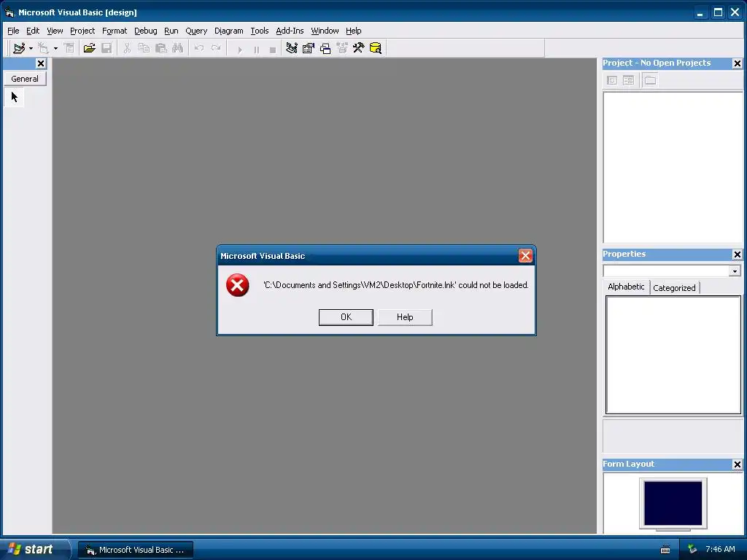Close the error dialog with red X
The image size is (747, 560).
[x=525, y=256]
